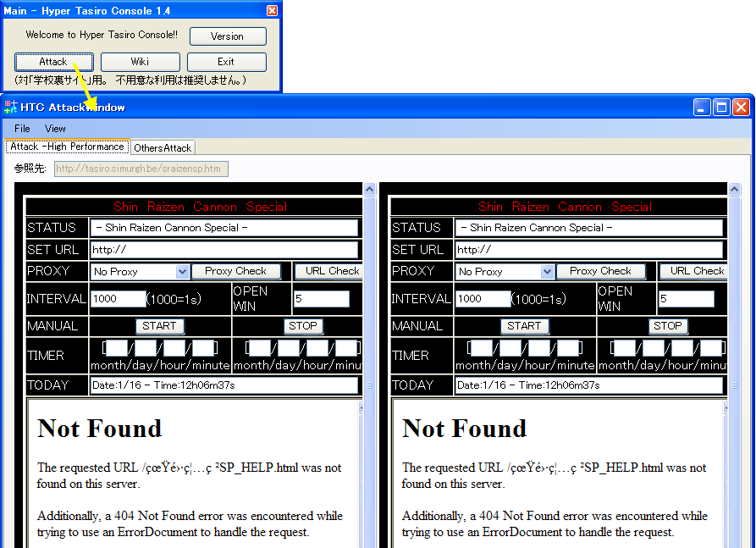The width and height of the screenshot is (756, 548).
Task: Switch to the OthersAttack tab
Action: tap(163, 147)
